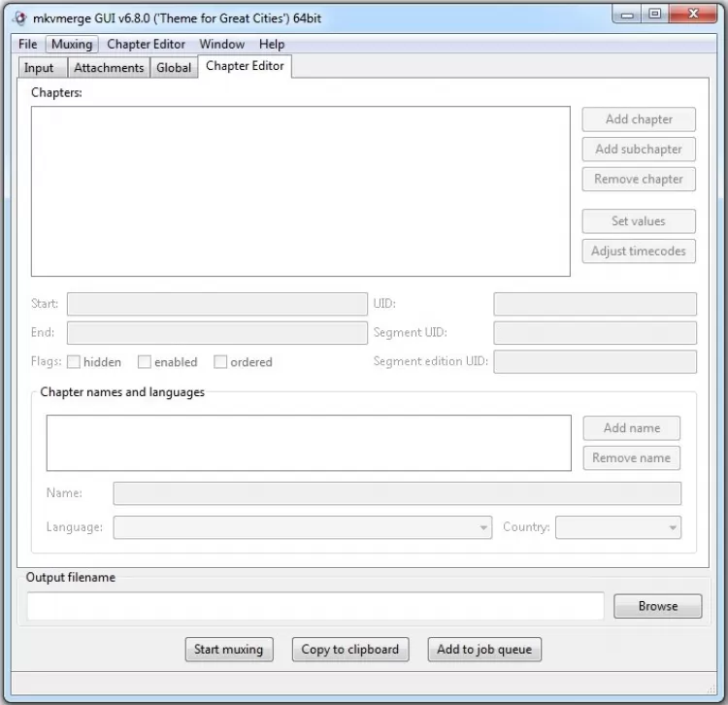
Task: Toggle the enabled flag checkbox
Action: coord(145,362)
